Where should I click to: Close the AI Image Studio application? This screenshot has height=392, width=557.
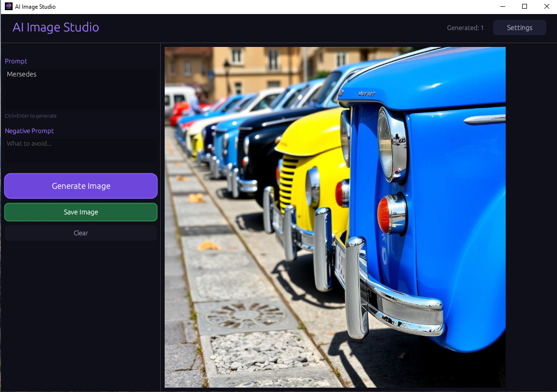[546, 6]
